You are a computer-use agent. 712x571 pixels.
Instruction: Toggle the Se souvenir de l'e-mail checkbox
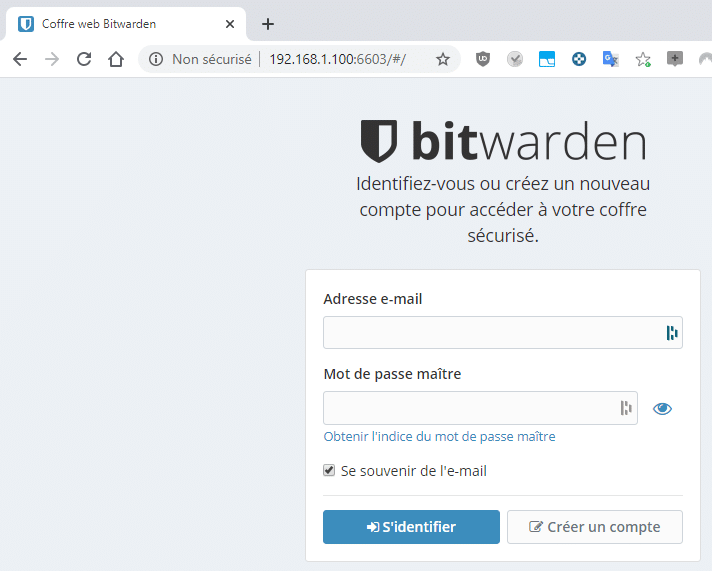329,470
